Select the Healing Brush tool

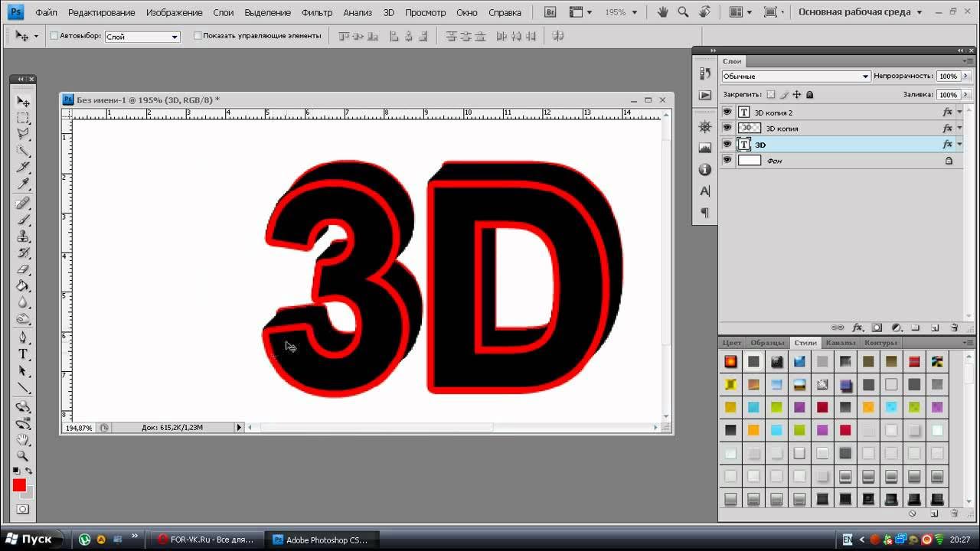point(23,204)
